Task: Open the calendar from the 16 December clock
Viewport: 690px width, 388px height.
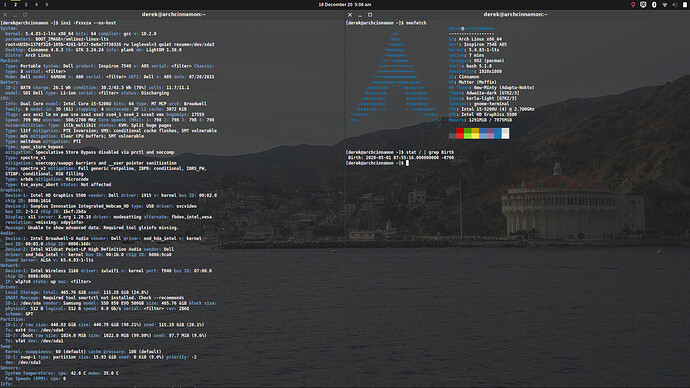Action: pyautogui.click(x=345, y=4)
